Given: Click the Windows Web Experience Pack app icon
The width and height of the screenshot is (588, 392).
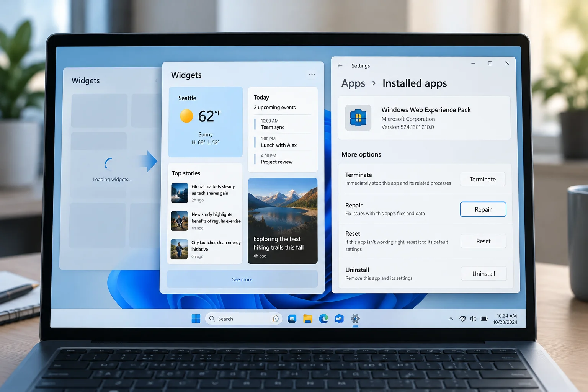Looking at the screenshot, I should tap(358, 118).
